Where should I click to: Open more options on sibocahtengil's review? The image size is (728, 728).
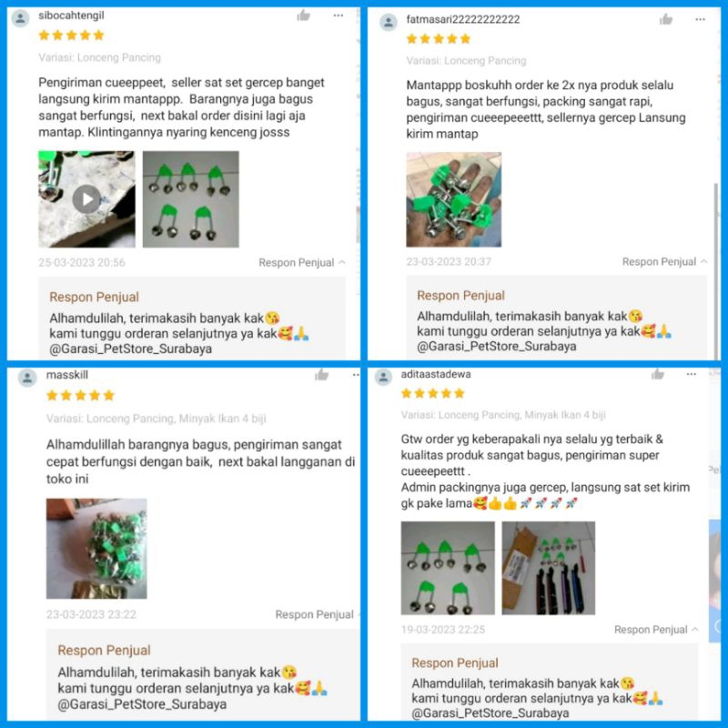point(338,15)
